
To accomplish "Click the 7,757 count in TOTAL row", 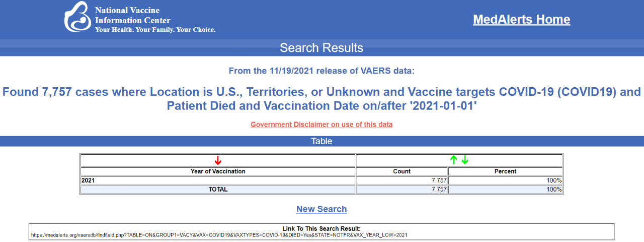I will [439, 190].
